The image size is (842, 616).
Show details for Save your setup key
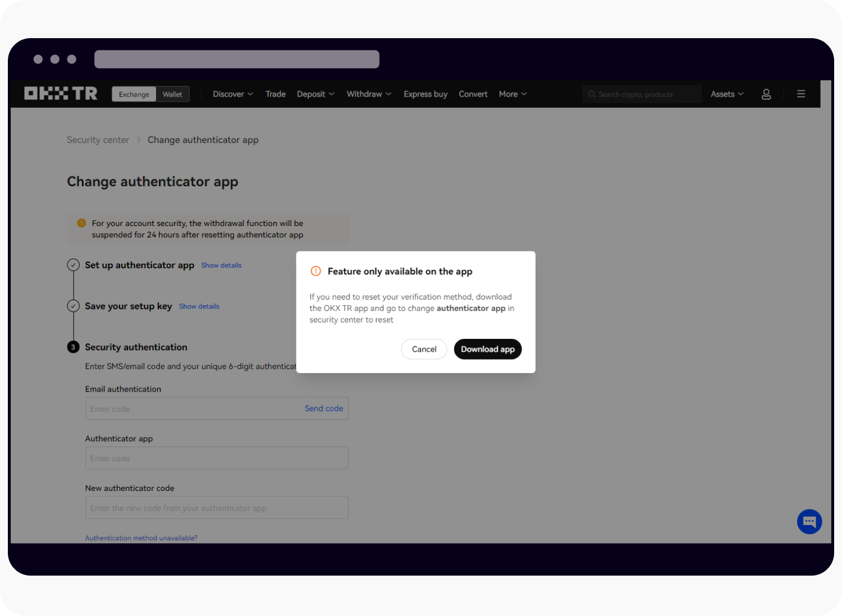click(x=199, y=306)
